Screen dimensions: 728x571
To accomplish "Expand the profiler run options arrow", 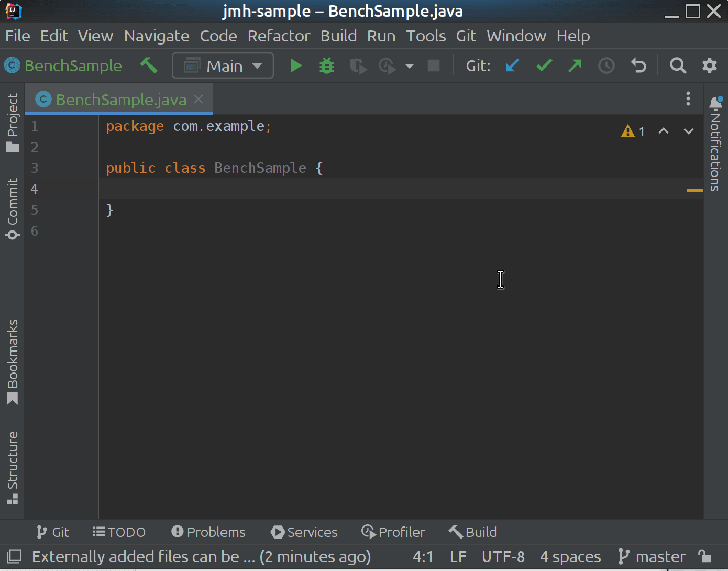I will [410, 66].
